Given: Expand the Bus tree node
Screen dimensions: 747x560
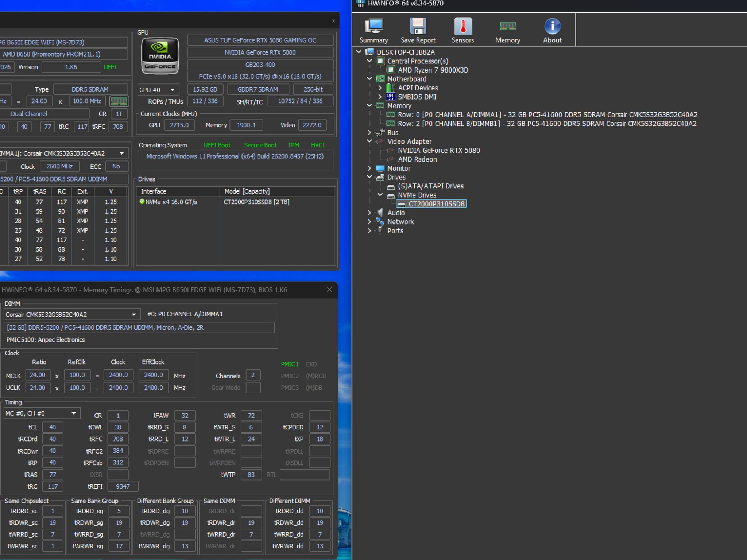Looking at the screenshot, I should click(369, 132).
